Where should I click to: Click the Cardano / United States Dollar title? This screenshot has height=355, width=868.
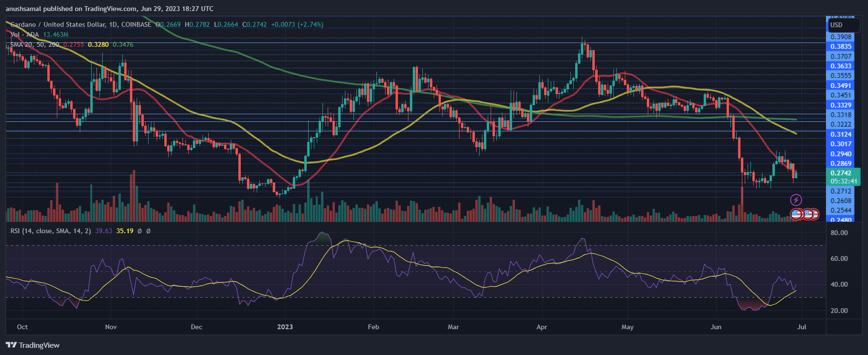coord(56,24)
